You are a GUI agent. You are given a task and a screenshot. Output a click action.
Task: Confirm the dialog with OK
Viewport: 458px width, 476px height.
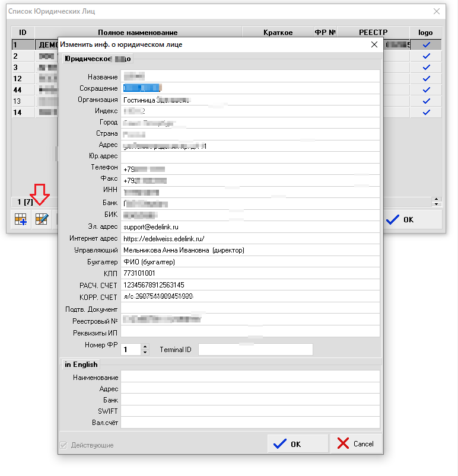[x=298, y=444]
